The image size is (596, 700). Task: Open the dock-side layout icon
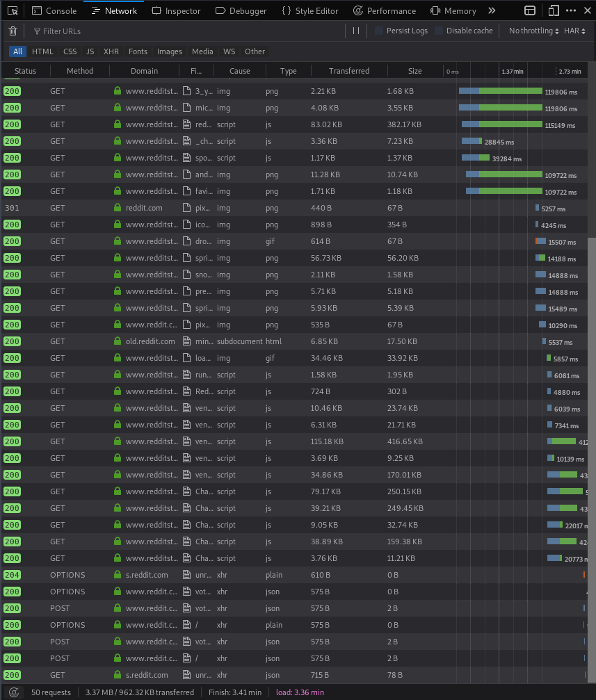pyautogui.click(x=530, y=10)
